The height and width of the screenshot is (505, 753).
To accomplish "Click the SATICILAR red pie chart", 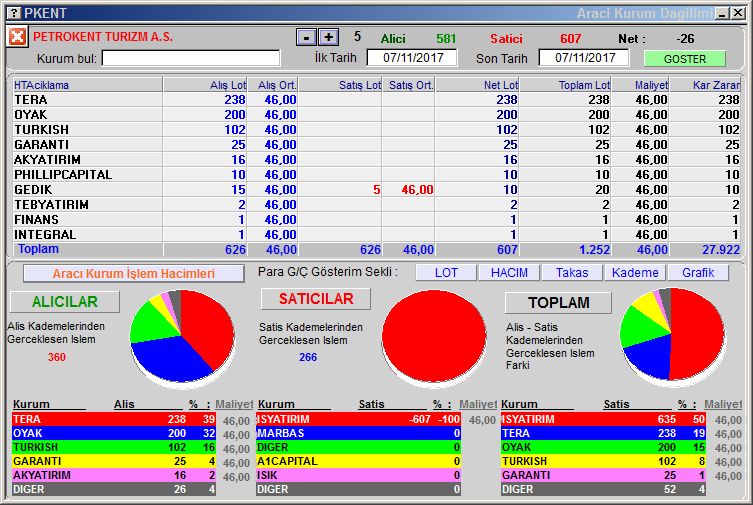I will click(434, 337).
